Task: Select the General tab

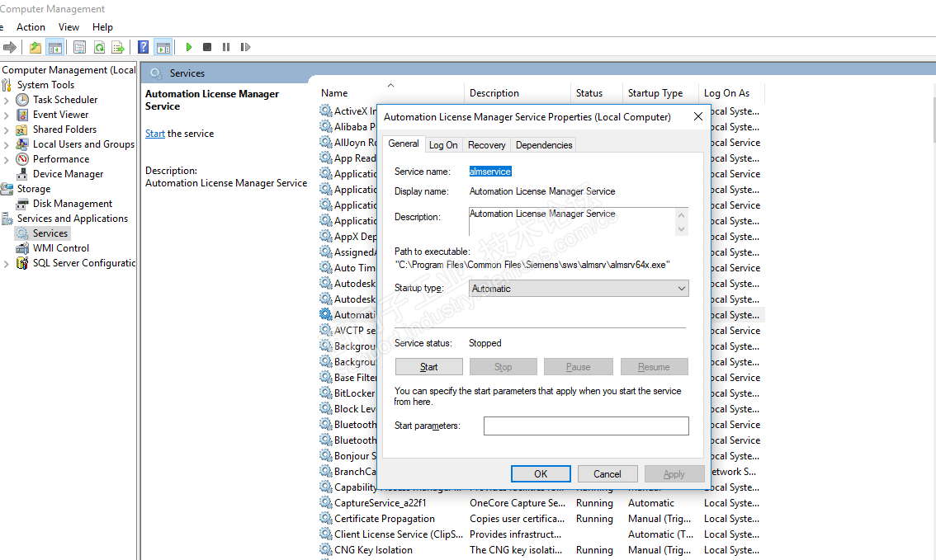Action: click(x=404, y=144)
